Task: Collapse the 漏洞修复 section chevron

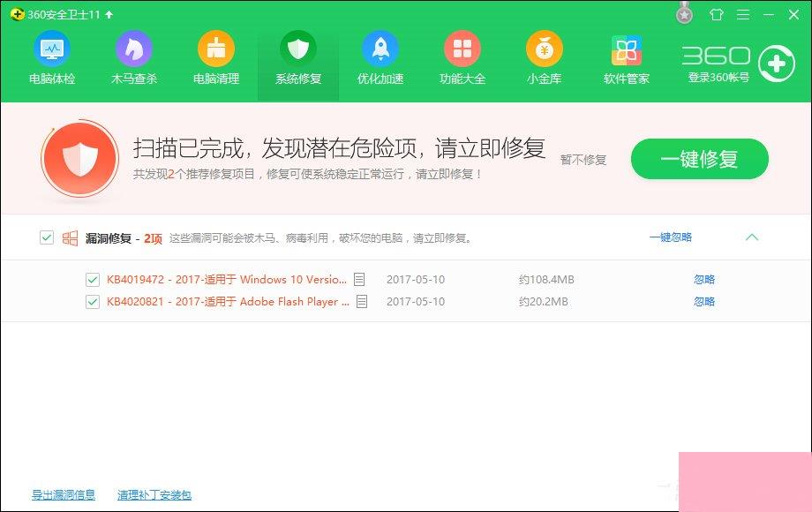Action: pos(752,237)
